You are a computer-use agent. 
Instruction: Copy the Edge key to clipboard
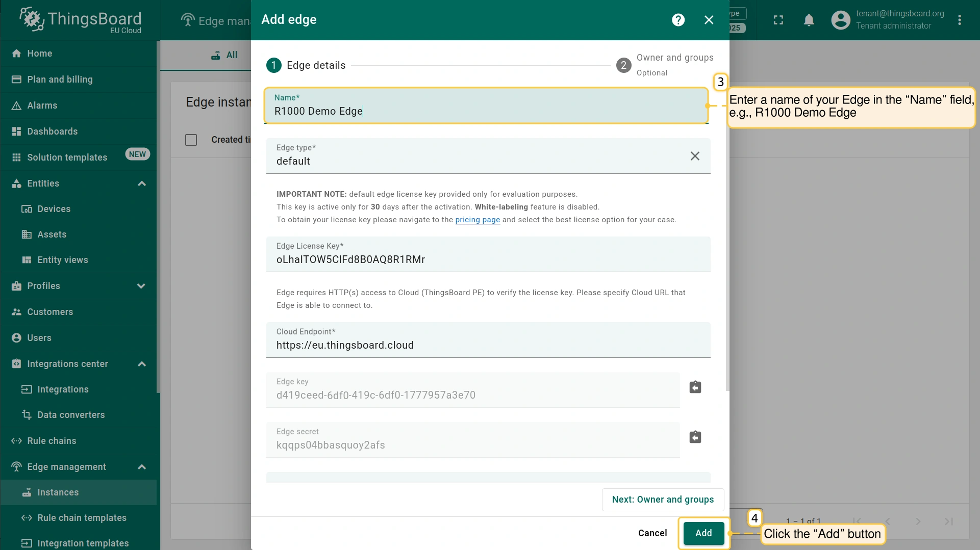click(x=695, y=387)
